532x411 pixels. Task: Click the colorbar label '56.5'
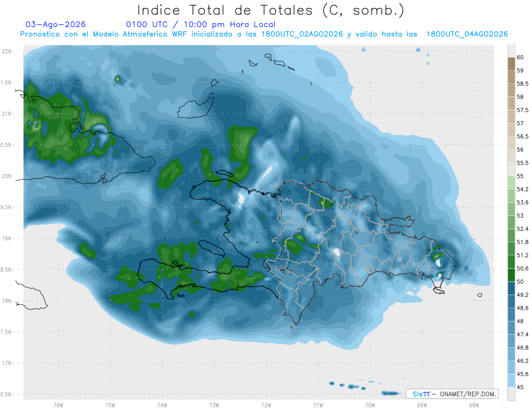(x=523, y=137)
